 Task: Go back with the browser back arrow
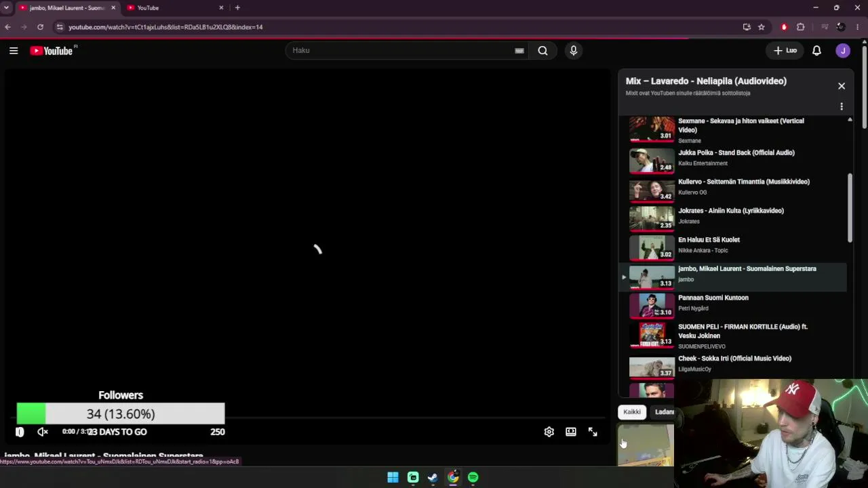pos(7,27)
